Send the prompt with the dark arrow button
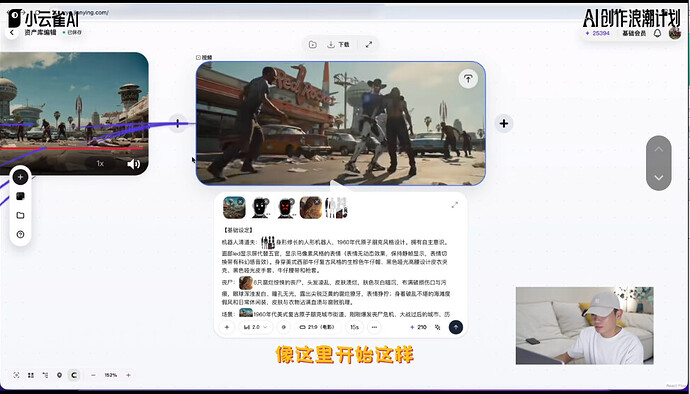690x394 pixels. pyautogui.click(x=456, y=327)
